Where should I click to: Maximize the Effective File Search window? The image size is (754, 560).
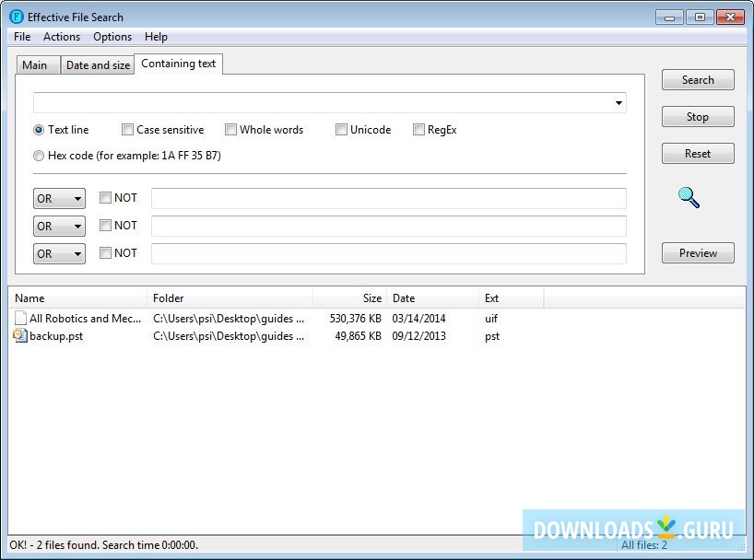click(x=700, y=17)
